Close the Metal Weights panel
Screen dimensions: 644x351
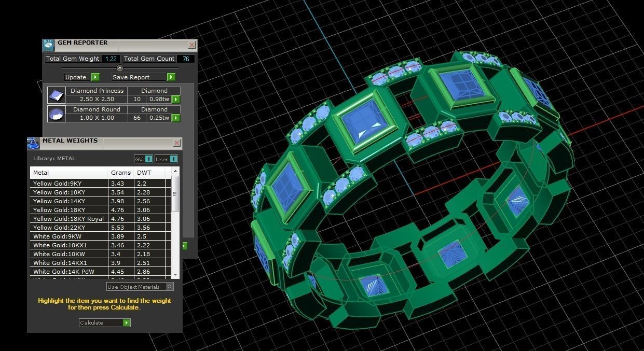point(176,143)
